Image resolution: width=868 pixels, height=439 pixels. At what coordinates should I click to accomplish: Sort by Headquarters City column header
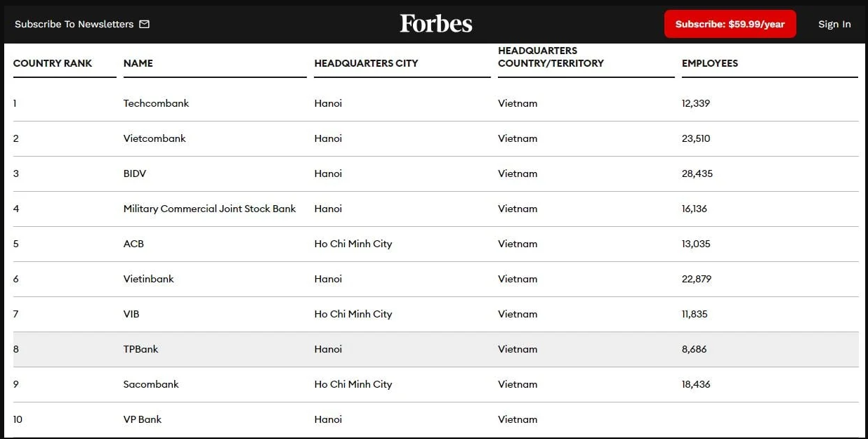[x=366, y=63]
